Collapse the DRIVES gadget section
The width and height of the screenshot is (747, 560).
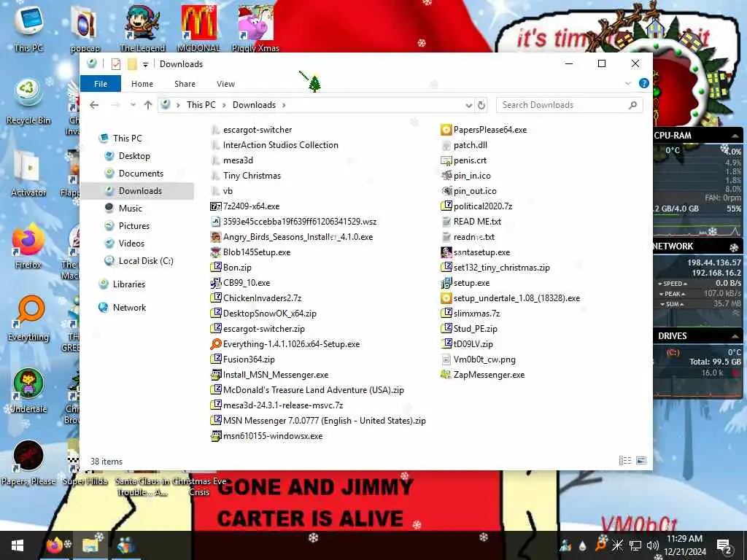pyautogui.click(x=735, y=336)
